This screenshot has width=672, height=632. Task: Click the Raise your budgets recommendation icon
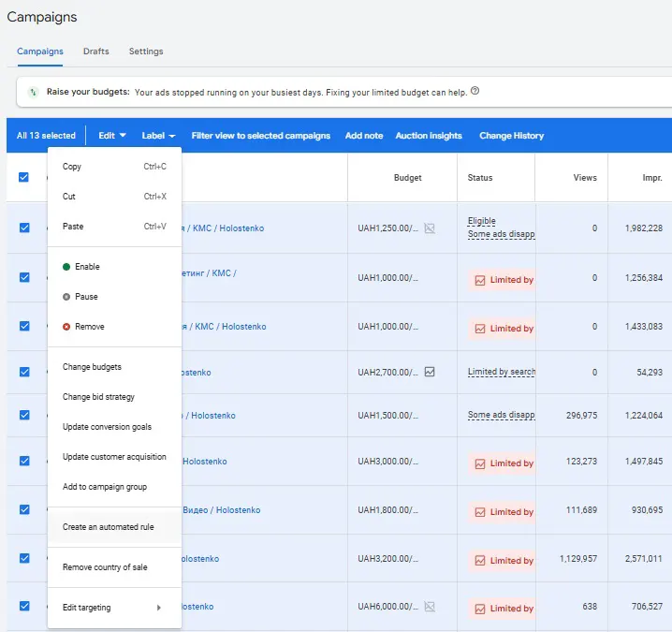click(33, 92)
